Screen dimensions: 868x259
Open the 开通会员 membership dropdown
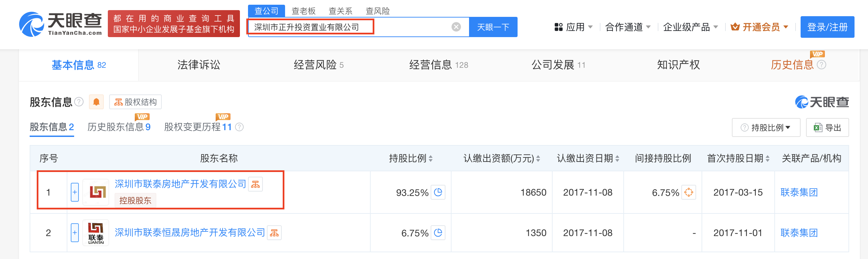759,27
